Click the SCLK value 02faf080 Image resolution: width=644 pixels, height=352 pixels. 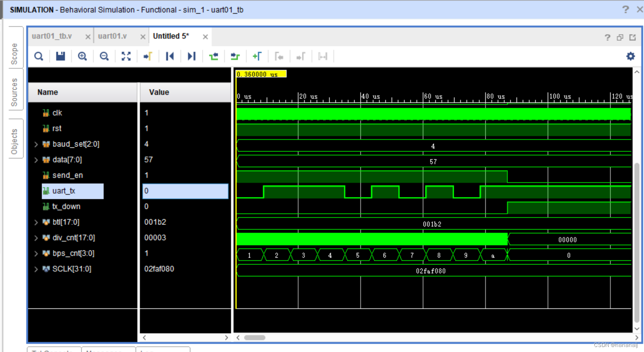159,269
